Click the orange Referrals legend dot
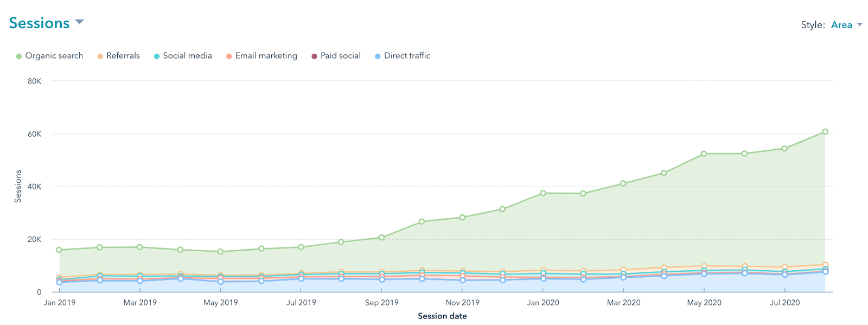 (100, 56)
